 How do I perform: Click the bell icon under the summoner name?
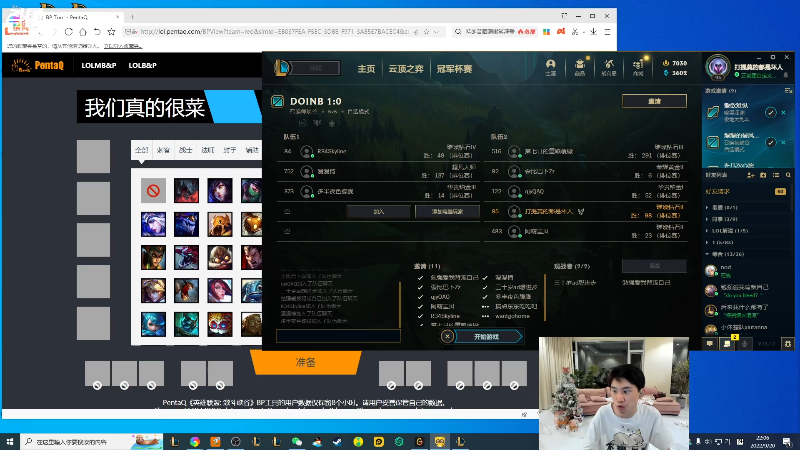pos(786,75)
